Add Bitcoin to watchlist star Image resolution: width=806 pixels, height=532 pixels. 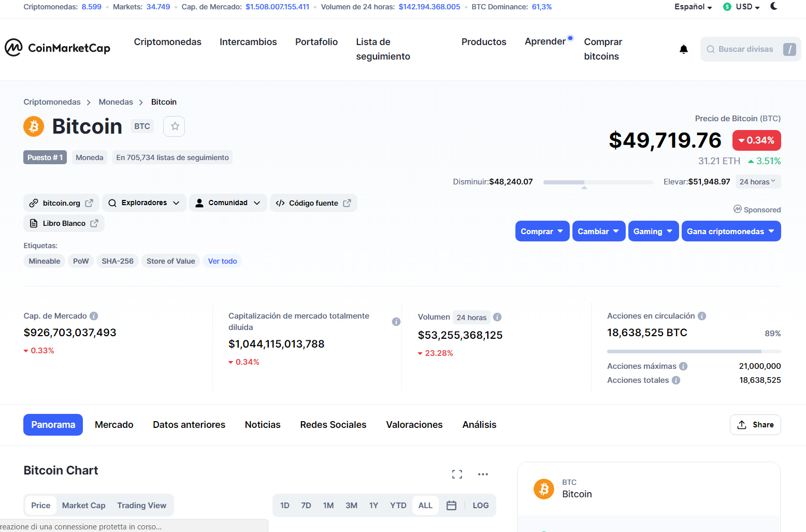click(x=175, y=126)
